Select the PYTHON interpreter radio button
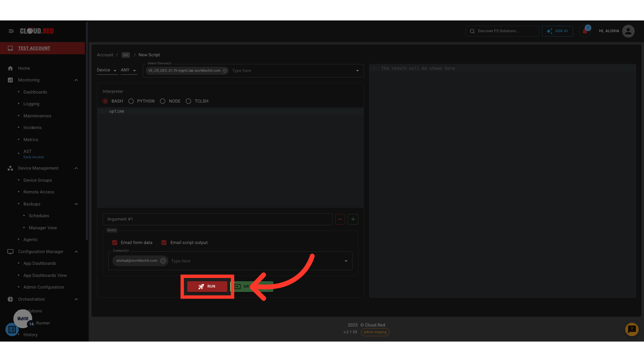The height and width of the screenshot is (362, 644). [x=131, y=101]
